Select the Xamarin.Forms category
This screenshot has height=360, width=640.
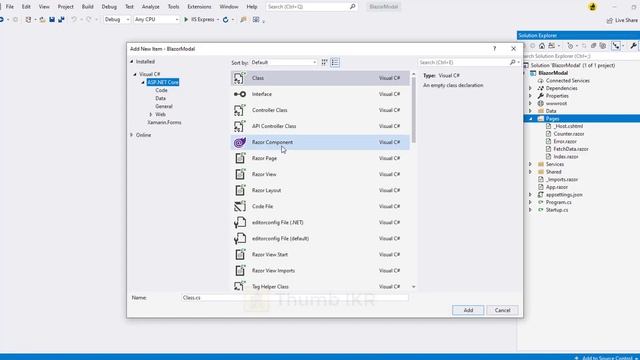tap(164, 122)
